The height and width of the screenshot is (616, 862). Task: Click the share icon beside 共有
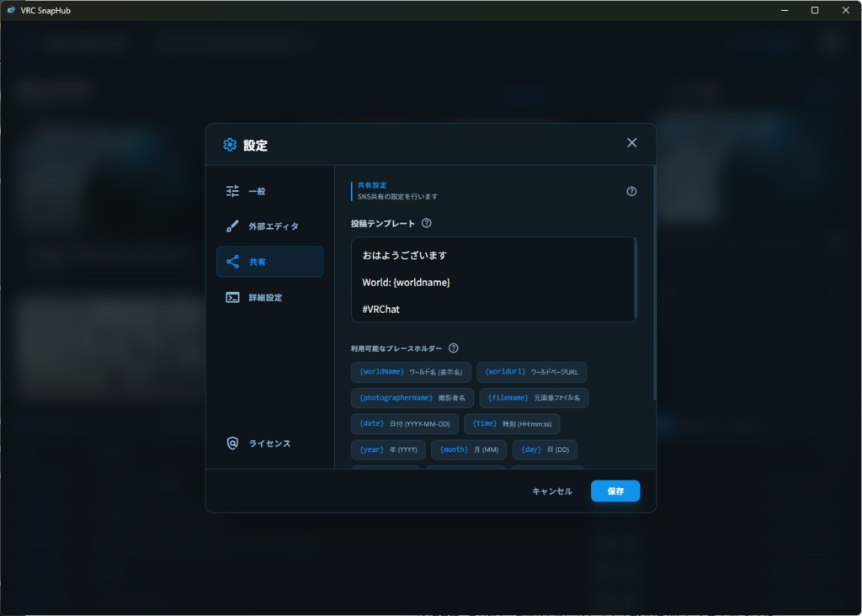tap(232, 262)
